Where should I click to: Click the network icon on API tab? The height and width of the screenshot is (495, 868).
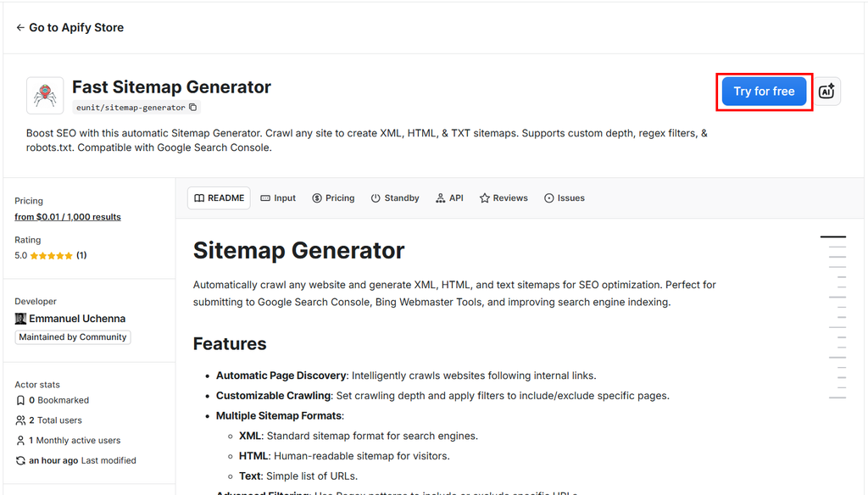click(x=440, y=198)
